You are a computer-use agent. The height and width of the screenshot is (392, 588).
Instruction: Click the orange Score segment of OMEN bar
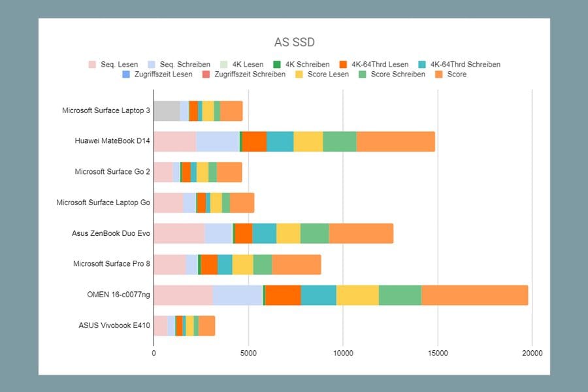(x=475, y=295)
